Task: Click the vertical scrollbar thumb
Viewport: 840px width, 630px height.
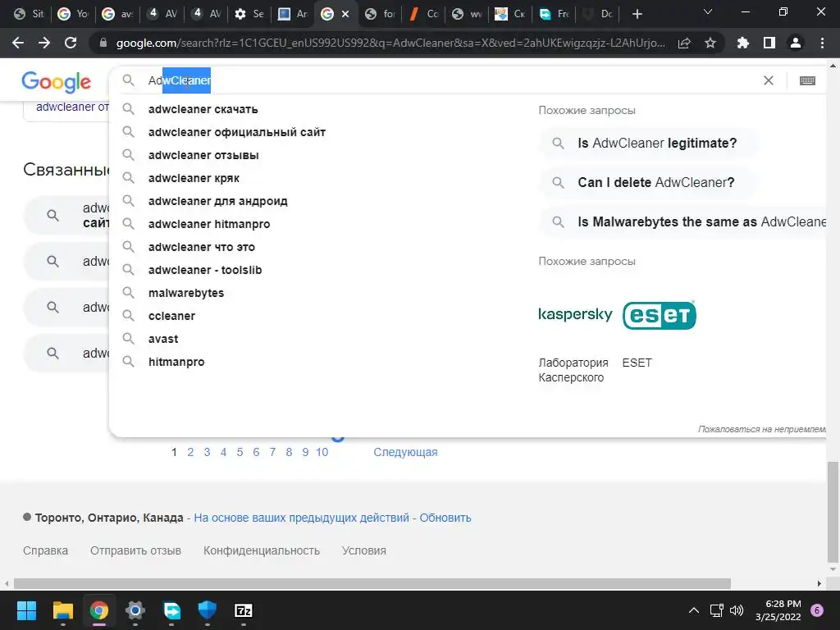Action: pyautogui.click(x=833, y=510)
